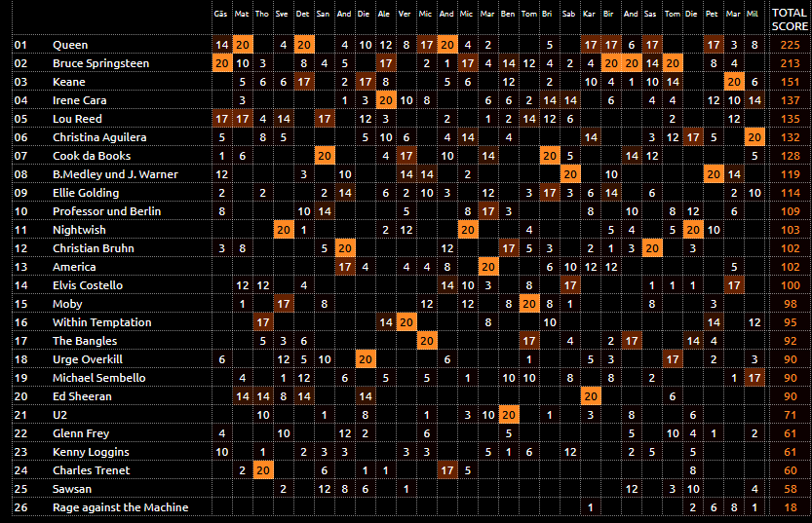Click on Charles Trenet
Image resolution: width=812 pixels, height=523 pixels.
coord(92,470)
